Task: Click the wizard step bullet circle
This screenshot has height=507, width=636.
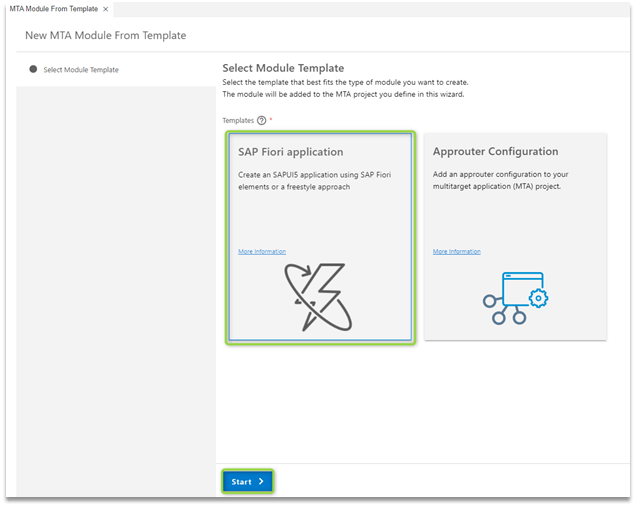Action: pos(33,69)
